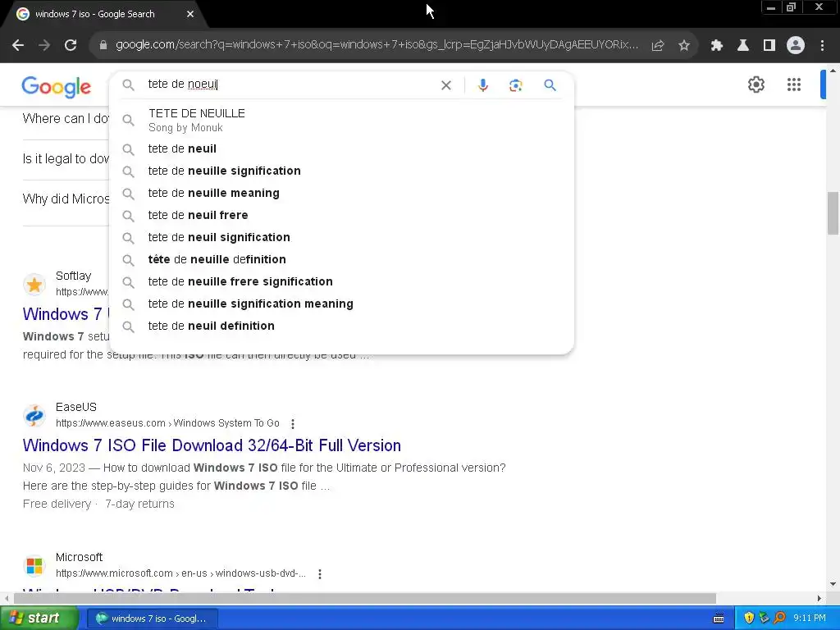Open the Extensions puzzle icon
The image size is (840, 630).
[x=717, y=46]
